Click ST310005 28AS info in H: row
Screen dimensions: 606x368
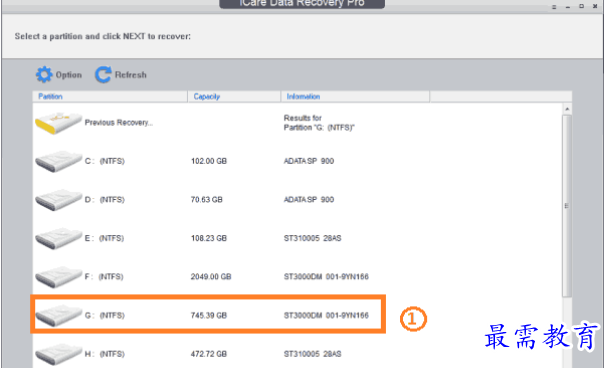(313, 354)
